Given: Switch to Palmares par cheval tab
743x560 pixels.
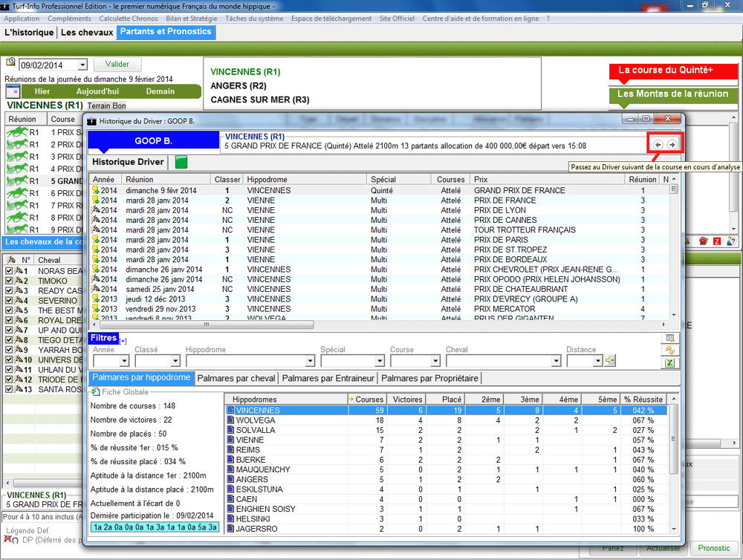Looking at the screenshot, I should click(x=236, y=379).
